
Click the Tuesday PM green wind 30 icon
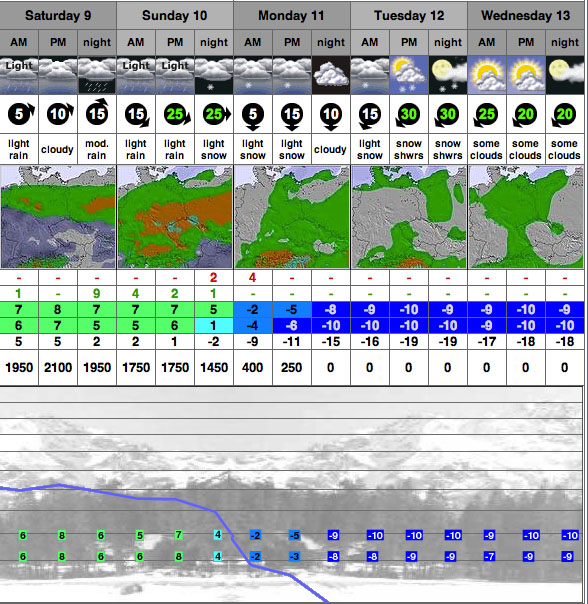point(408,115)
